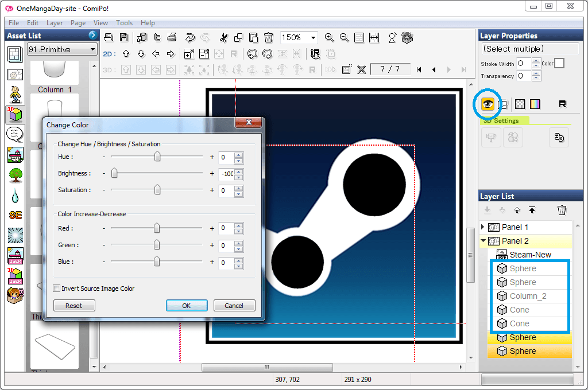Open the 3D settings button

point(559,138)
